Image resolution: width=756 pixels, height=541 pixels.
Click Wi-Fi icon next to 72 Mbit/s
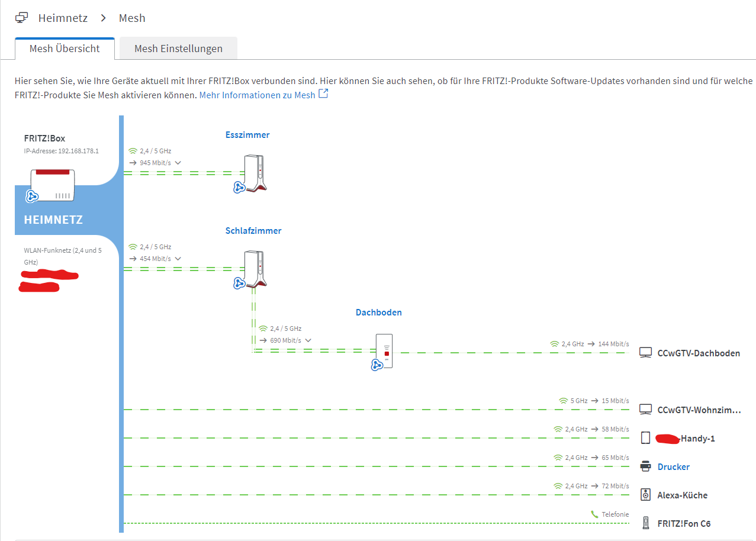coord(558,486)
